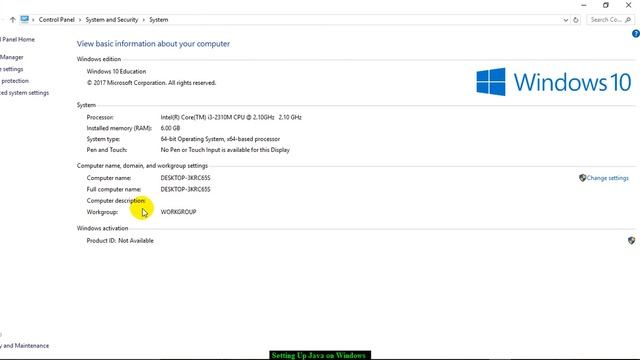Click the View basic information heading
Viewport: 640px width, 360px height.
[x=153, y=44]
